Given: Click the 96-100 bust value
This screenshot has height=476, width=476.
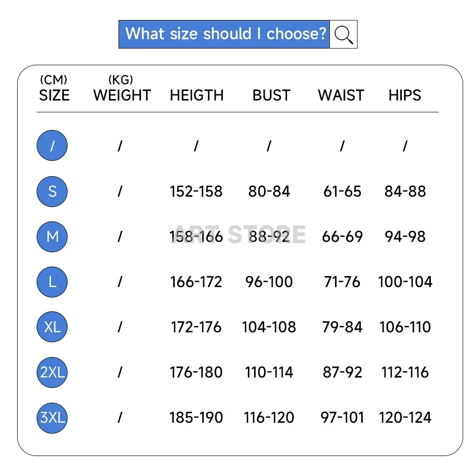Looking at the screenshot, I should click(269, 282).
